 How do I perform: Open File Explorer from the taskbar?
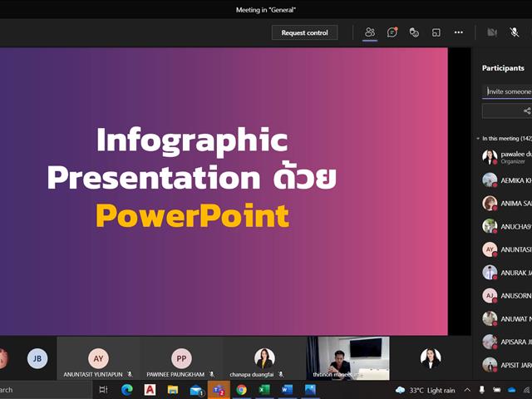point(173,390)
